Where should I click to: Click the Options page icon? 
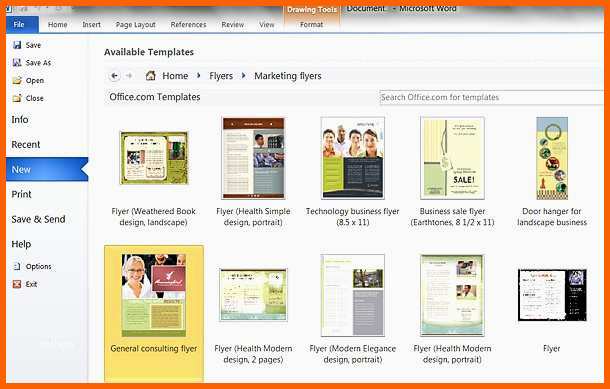[17, 266]
